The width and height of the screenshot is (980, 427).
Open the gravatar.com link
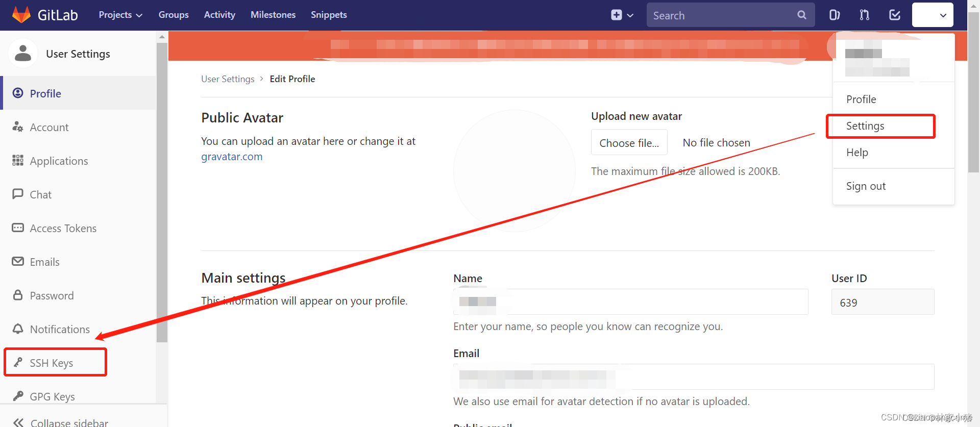(x=232, y=157)
